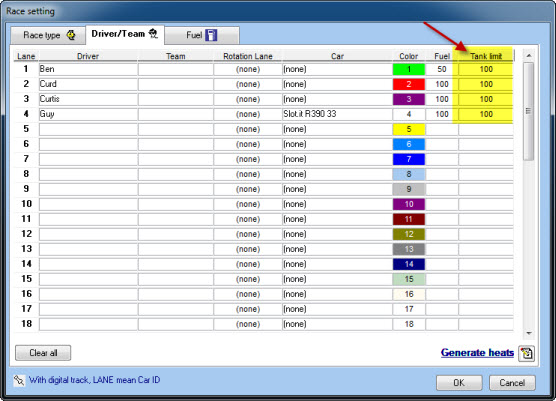Click the lane number 18 row label

click(26, 324)
